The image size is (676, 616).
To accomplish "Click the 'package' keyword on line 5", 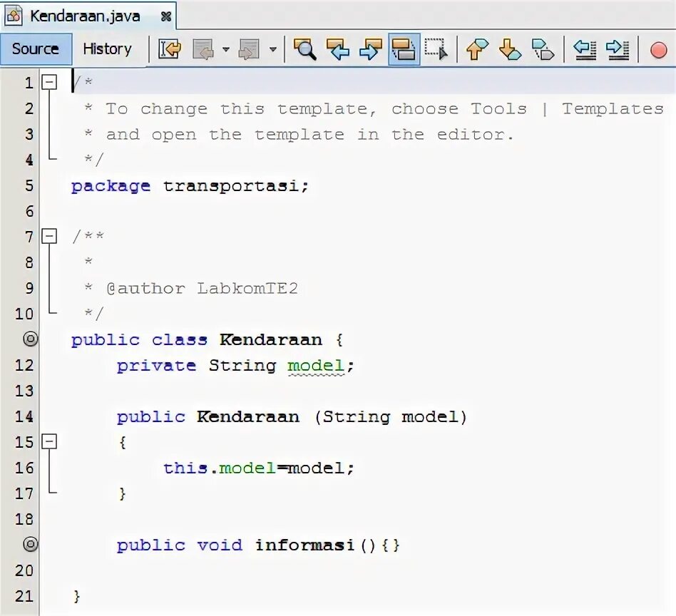I will click(x=111, y=186).
